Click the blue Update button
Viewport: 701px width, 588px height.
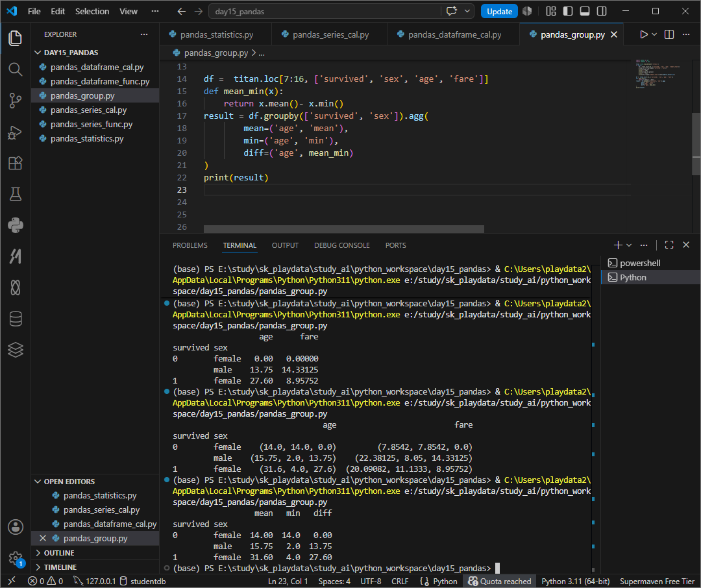coord(499,11)
